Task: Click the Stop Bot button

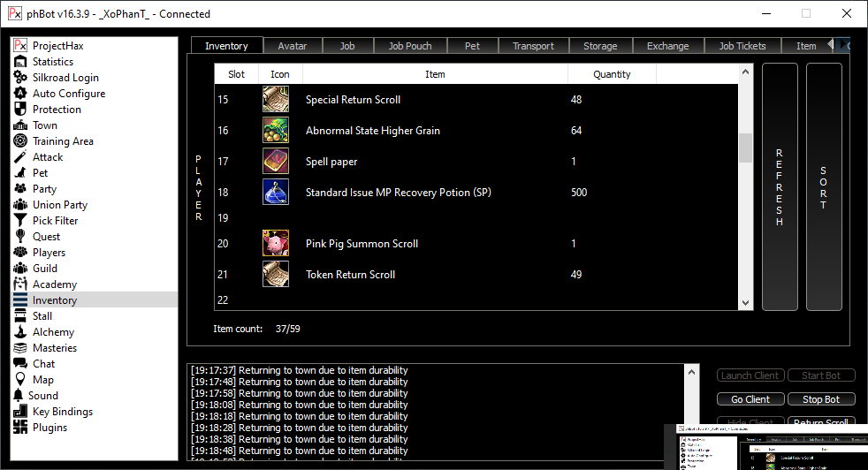Action: point(821,399)
